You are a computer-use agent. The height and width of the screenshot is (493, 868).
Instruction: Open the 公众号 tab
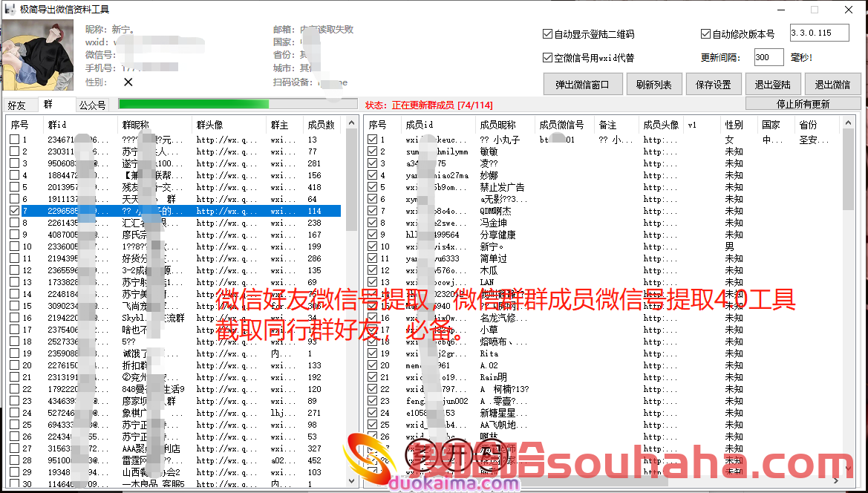click(93, 105)
